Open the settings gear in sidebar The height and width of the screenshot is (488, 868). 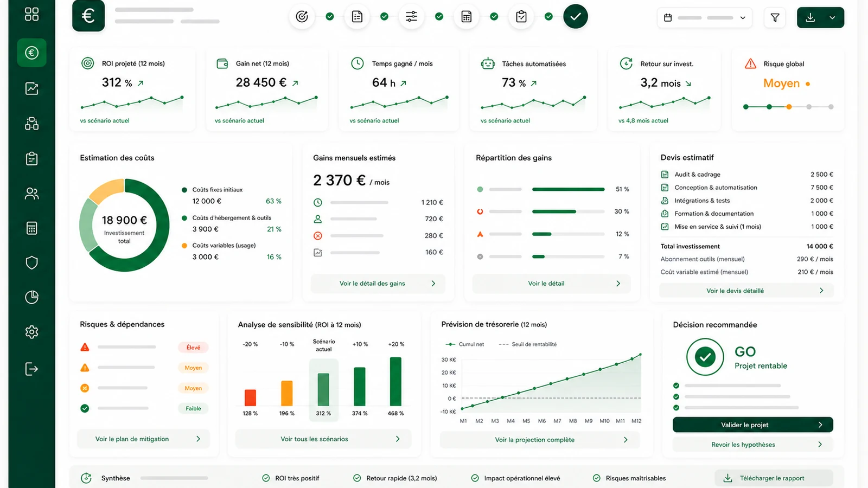[31, 332]
